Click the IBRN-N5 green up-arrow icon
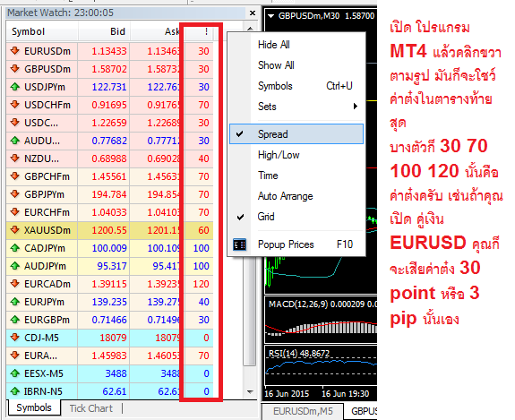515x420 pixels. coord(15,391)
